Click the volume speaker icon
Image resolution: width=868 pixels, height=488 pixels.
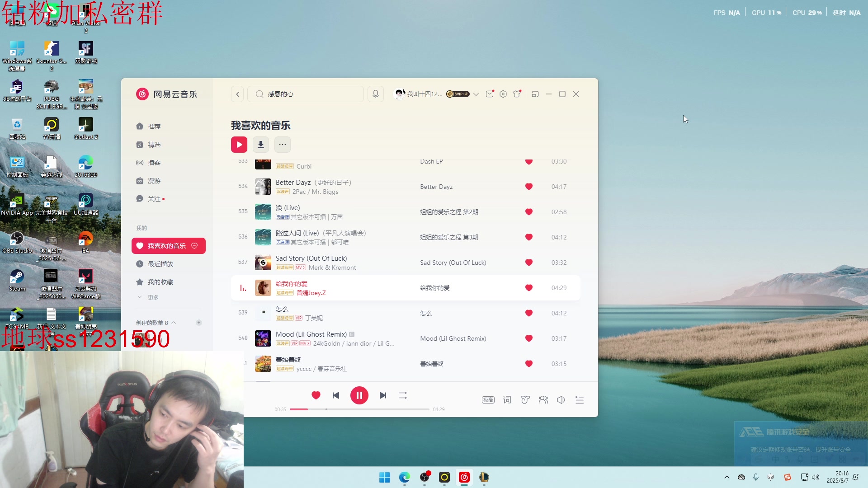click(x=561, y=400)
